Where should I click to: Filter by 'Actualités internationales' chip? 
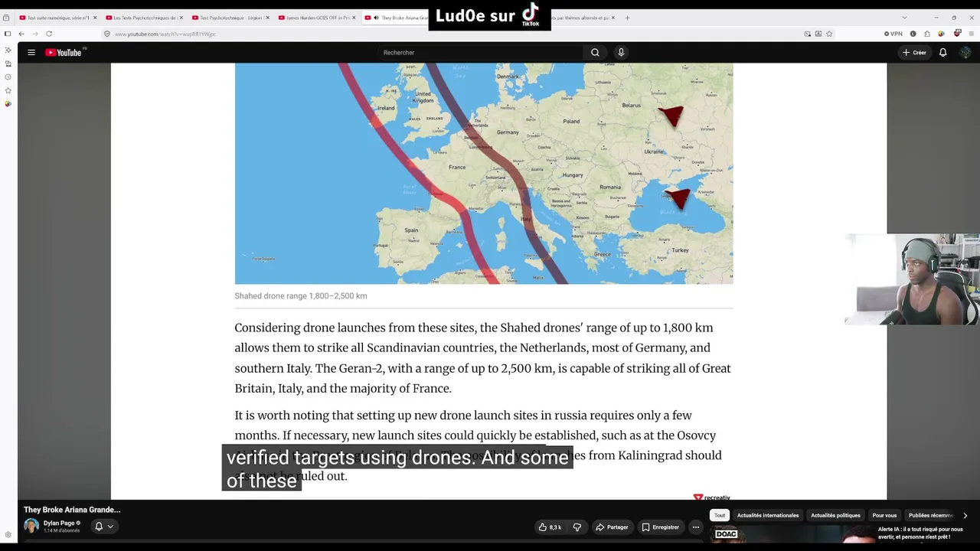click(x=768, y=516)
